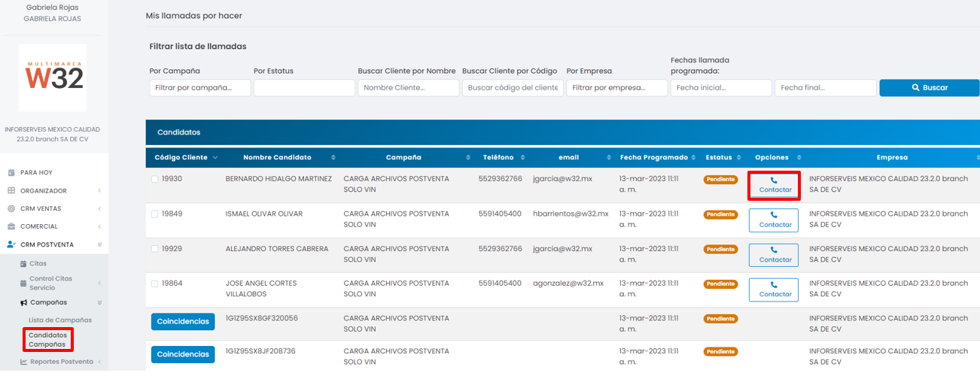This screenshot has width=980, height=376.
Task: Click Contactar for Ismael Olivar Olivar
Action: [x=774, y=220]
